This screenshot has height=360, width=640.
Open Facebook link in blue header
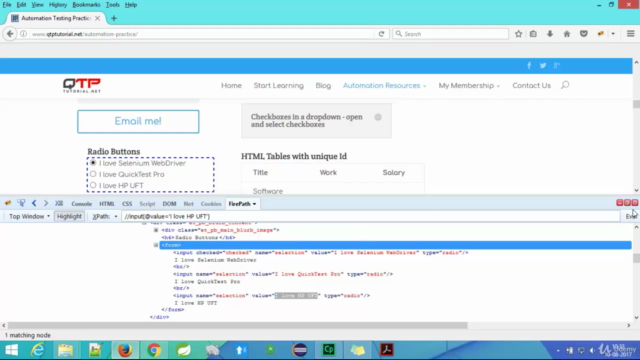(x=529, y=65)
